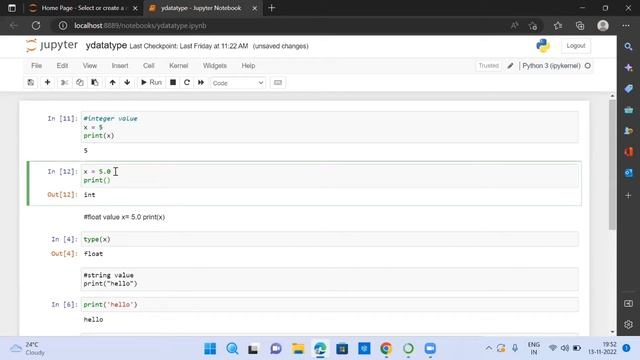The height and width of the screenshot is (360, 640).
Task: Select the #string value code cell
Action: click(329, 279)
